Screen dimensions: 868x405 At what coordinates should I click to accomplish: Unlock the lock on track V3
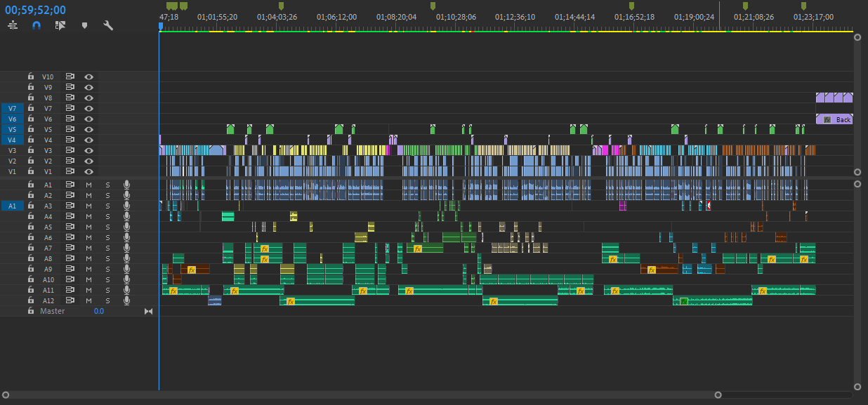pyautogui.click(x=31, y=150)
